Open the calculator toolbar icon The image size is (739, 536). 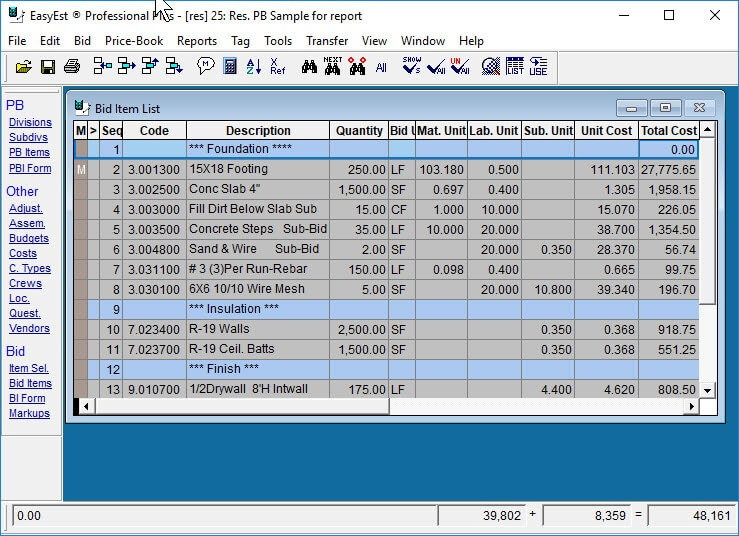click(x=230, y=66)
